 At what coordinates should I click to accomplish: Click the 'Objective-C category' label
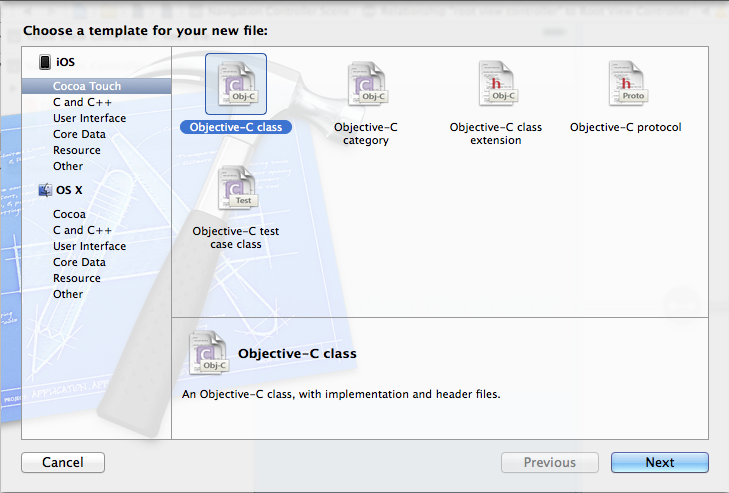366,133
